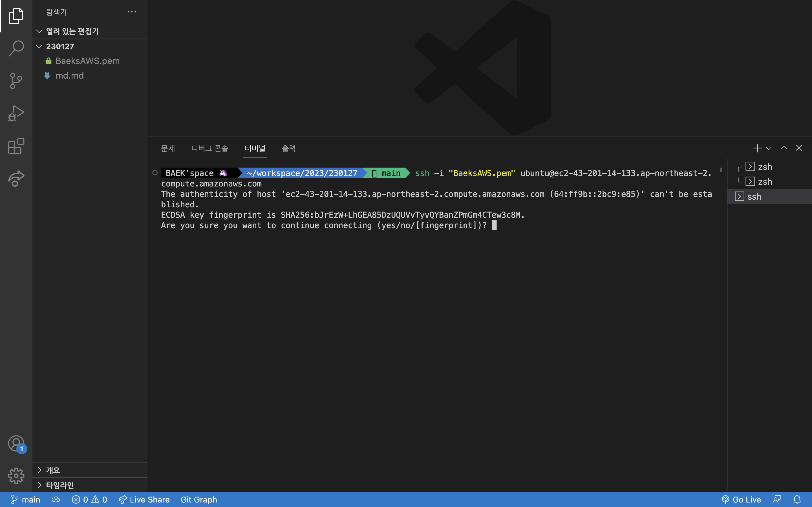The height and width of the screenshot is (507, 812).
Task: Open the Run and Debug view
Action: [x=16, y=113]
